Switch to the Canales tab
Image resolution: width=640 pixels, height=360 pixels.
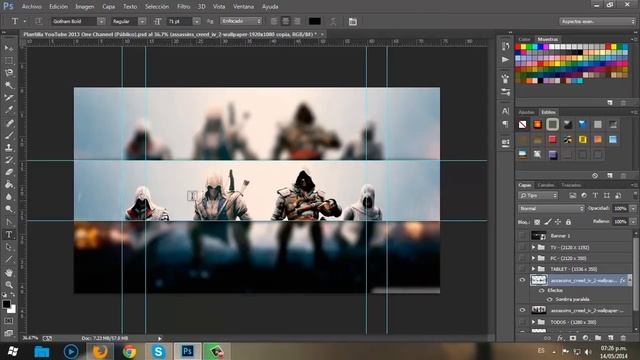(546, 185)
